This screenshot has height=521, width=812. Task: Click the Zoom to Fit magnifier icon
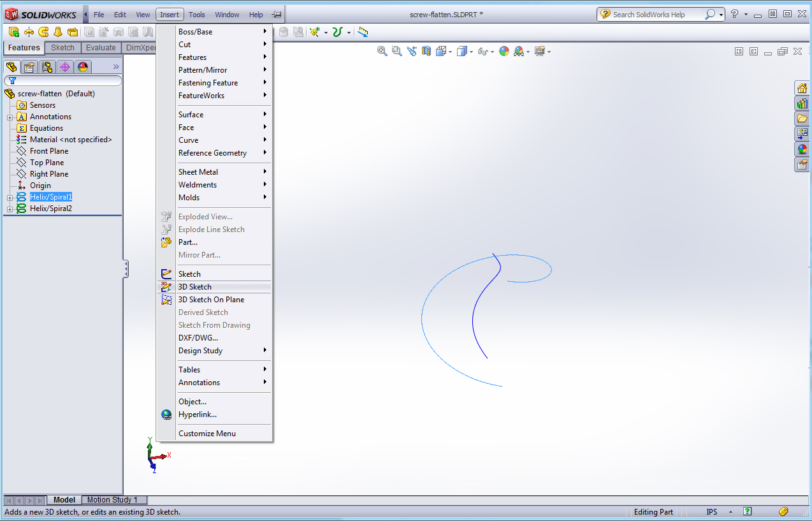tap(382, 52)
